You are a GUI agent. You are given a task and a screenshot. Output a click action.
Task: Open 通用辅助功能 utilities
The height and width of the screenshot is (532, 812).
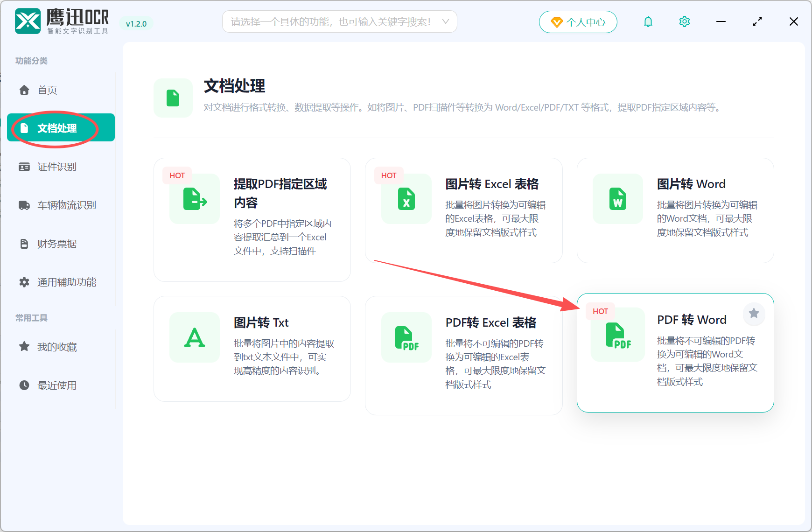point(67,282)
